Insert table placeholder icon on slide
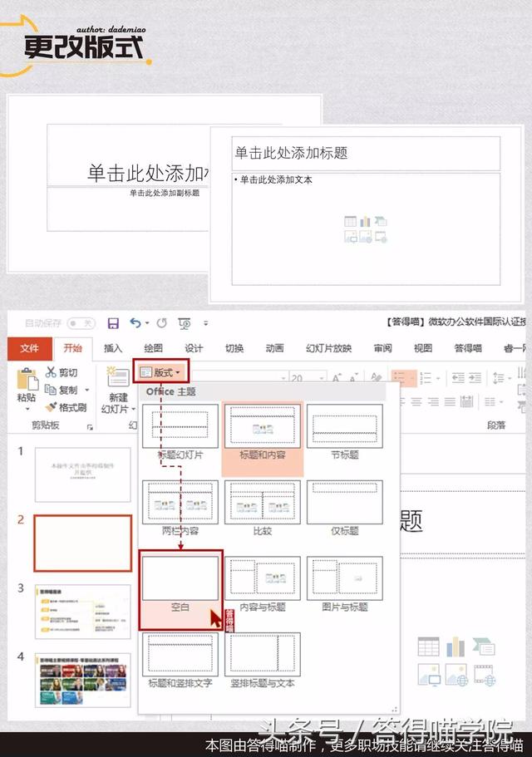Image resolution: width=532 pixels, height=757 pixels. point(428,647)
